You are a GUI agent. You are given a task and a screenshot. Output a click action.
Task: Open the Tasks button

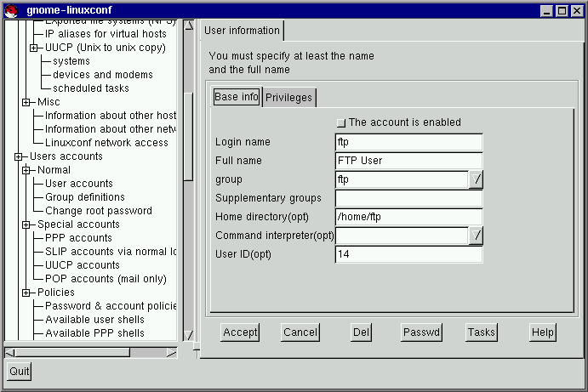tap(482, 332)
